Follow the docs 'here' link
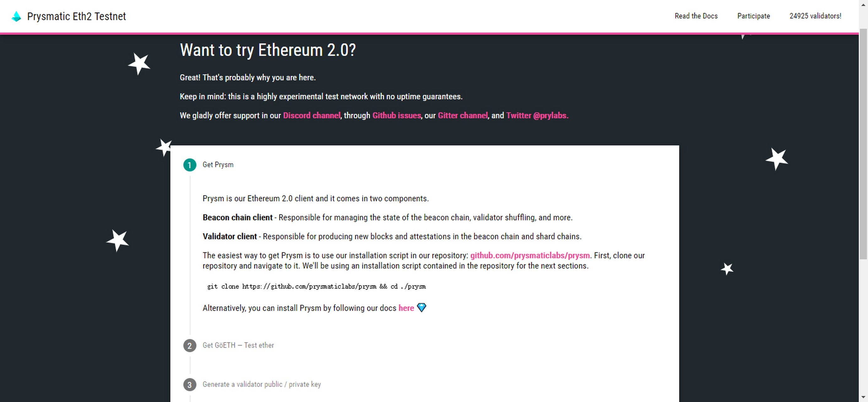The image size is (868, 402). (406, 308)
